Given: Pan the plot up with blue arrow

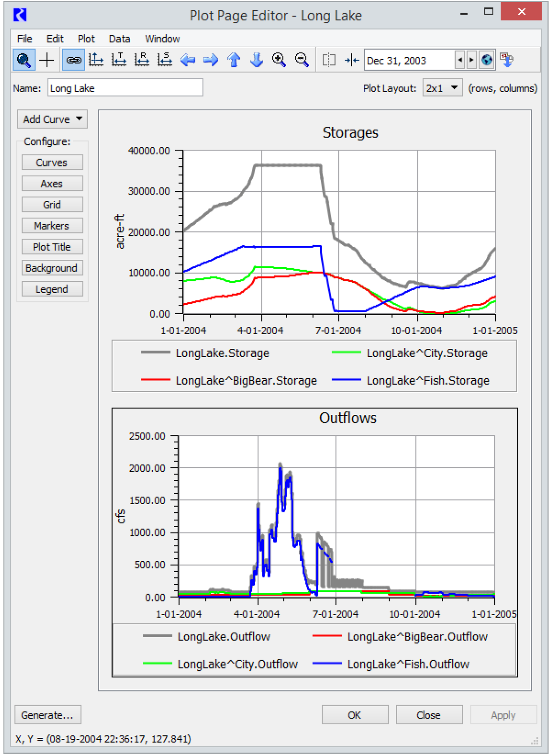Looking at the screenshot, I should click(234, 60).
